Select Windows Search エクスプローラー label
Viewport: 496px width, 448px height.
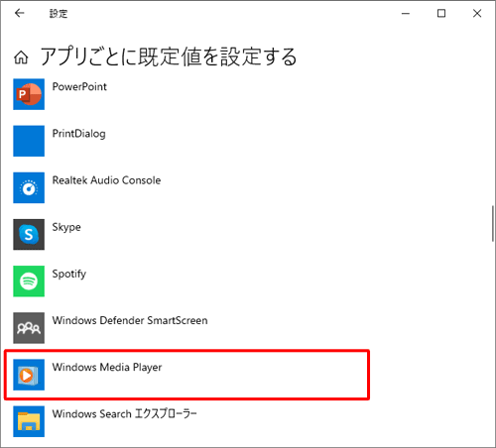click(124, 414)
